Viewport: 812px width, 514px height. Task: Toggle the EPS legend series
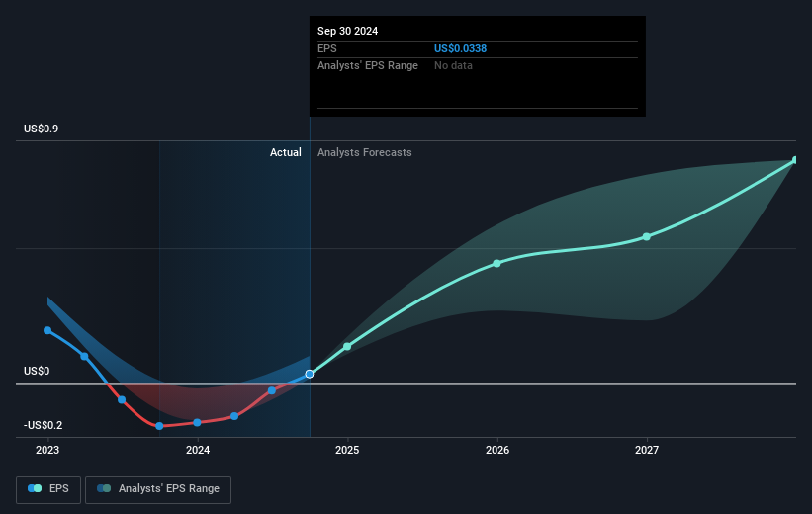point(48,489)
